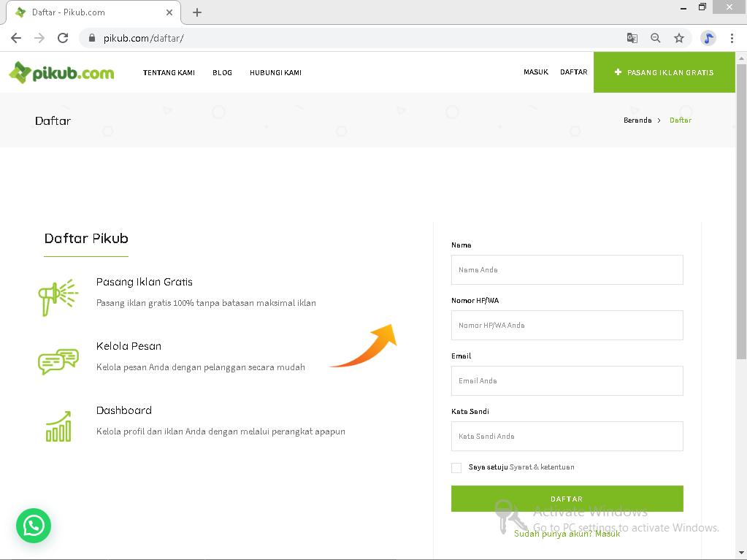Click the Google Translate icon in address bar
The image size is (747, 560).
pyautogui.click(x=631, y=37)
